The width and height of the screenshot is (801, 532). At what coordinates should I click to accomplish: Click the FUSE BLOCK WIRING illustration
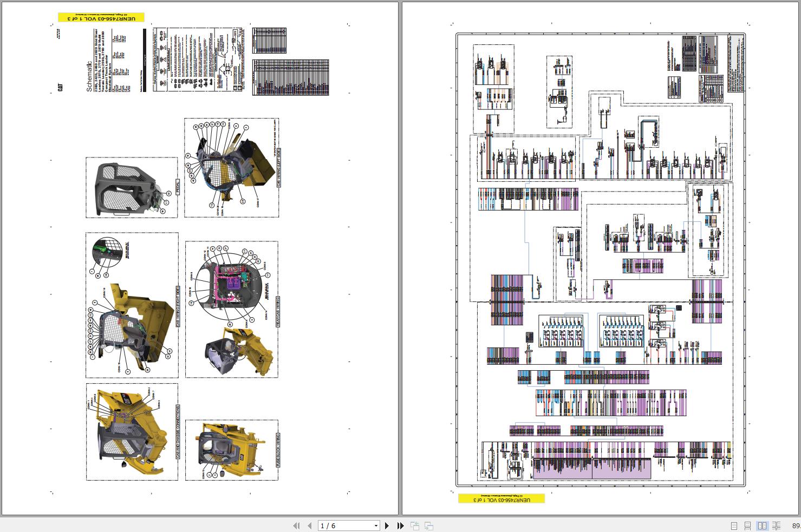click(232, 449)
